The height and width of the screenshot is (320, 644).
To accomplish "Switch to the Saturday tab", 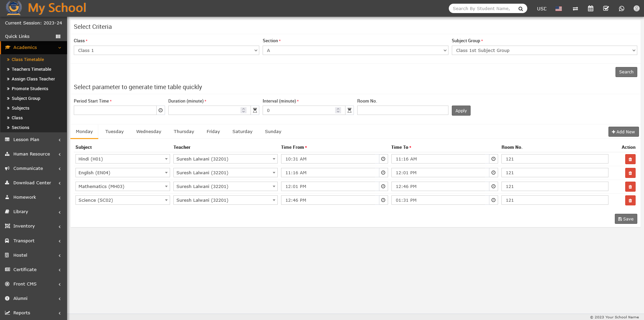I will pos(242,132).
